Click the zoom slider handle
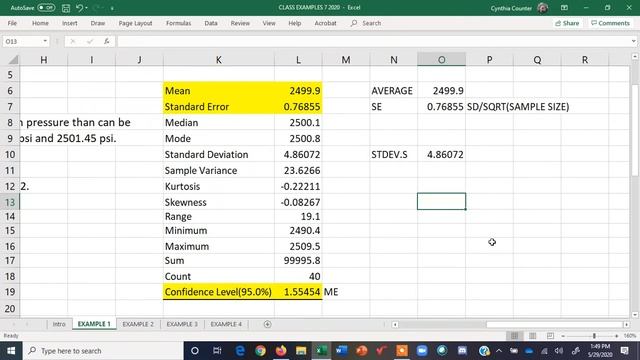 click(594, 336)
